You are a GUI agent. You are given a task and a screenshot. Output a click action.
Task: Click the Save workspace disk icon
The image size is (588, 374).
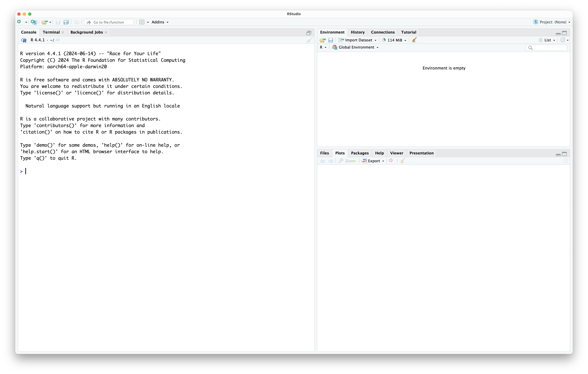click(x=331, y=40)
